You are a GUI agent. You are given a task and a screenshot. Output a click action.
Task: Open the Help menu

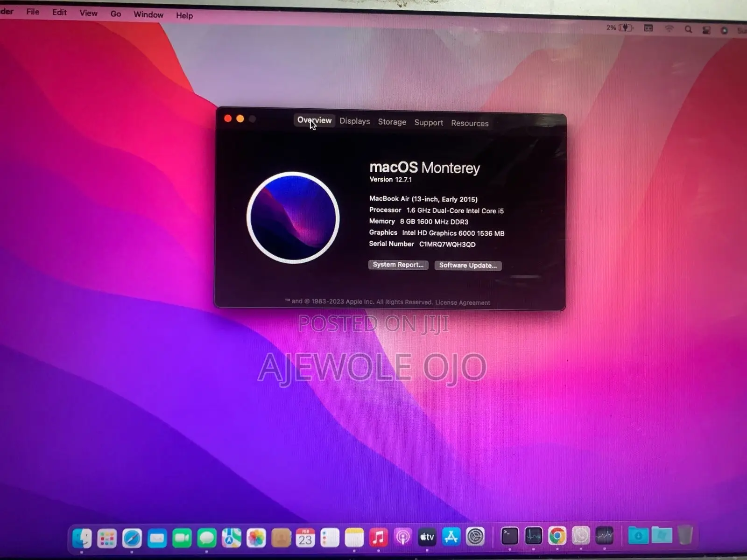pos(184,15)
